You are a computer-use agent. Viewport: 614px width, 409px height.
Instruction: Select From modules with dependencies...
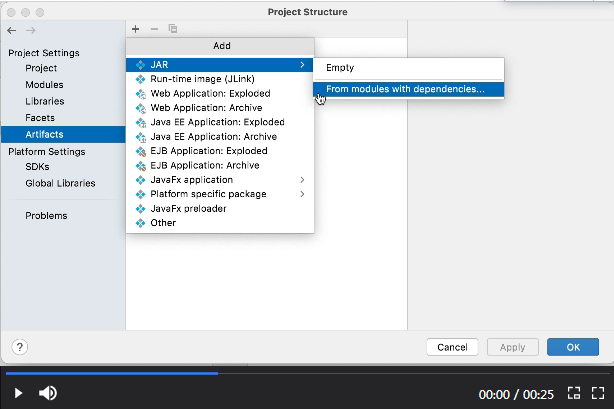pos(408,89)
